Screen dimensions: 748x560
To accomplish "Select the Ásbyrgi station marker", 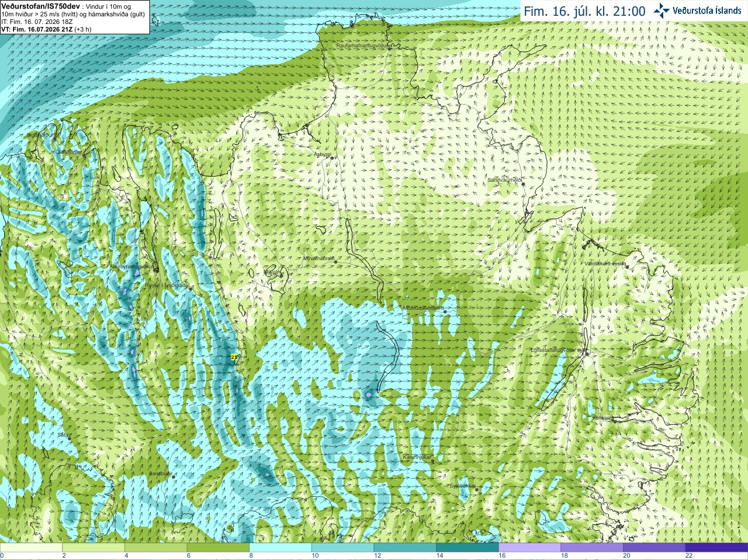I will [332, 158].
